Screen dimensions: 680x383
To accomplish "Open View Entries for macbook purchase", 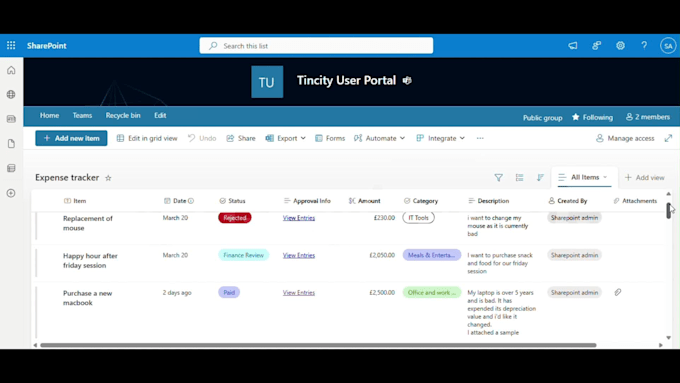I will click(x=299, y=292).
